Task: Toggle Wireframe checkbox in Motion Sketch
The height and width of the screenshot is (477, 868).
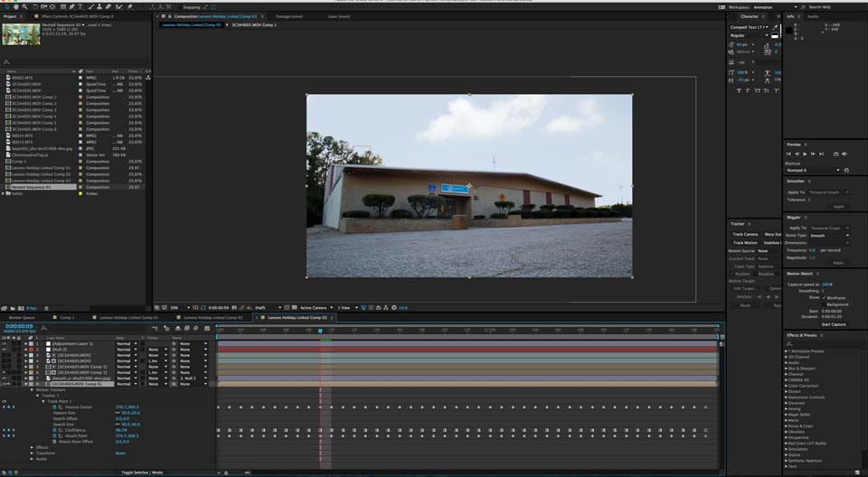Action: (824, 298)
